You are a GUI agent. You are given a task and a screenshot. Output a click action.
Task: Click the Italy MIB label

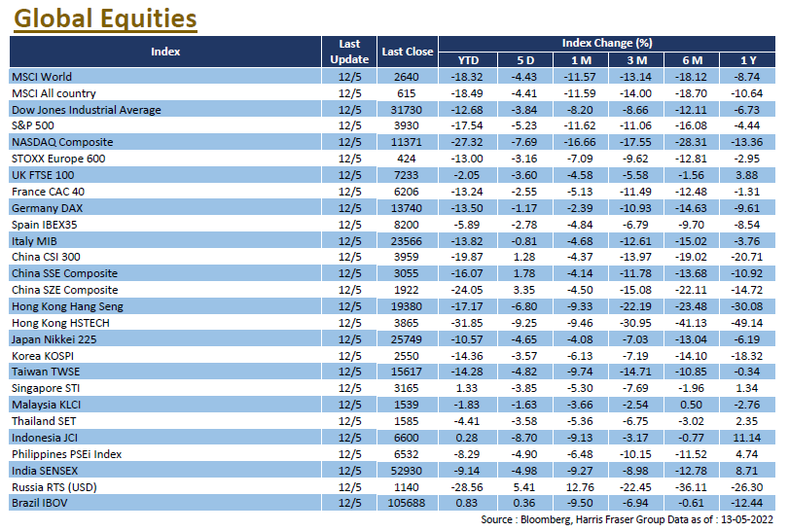coord(34,241)
